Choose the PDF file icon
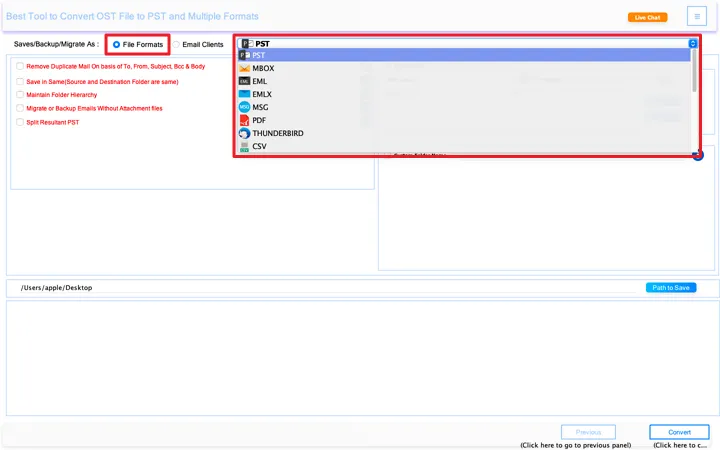Screen dimensions: 720x450 click(x=244, y=120)
